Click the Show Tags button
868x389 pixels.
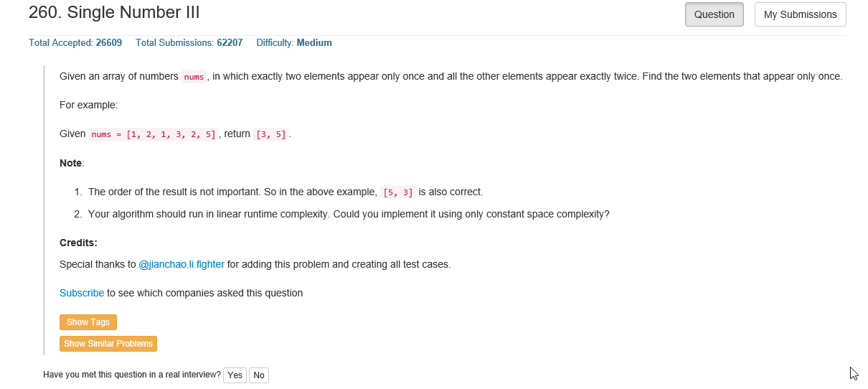pos(88,322)
